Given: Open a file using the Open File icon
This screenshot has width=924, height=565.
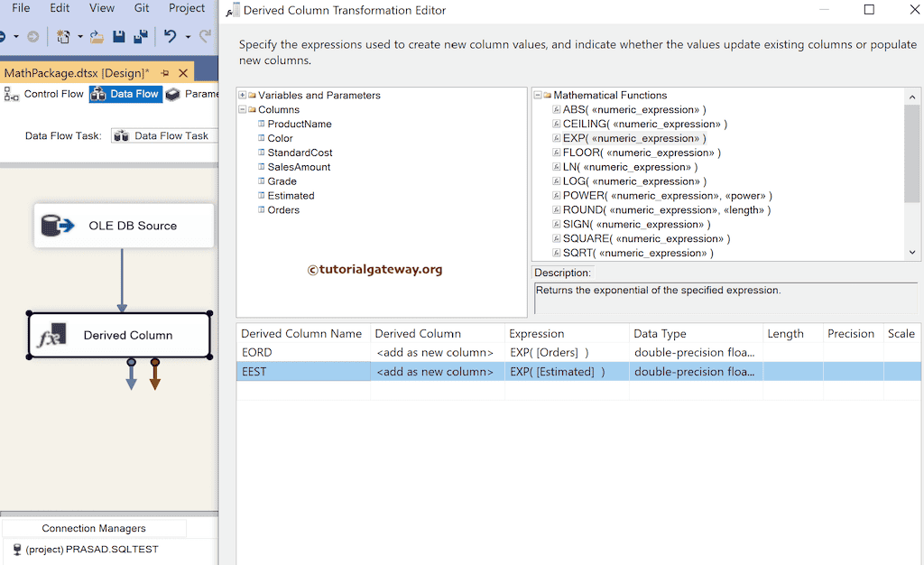Looking at the screenshot, I should click(x=97, y=36).
